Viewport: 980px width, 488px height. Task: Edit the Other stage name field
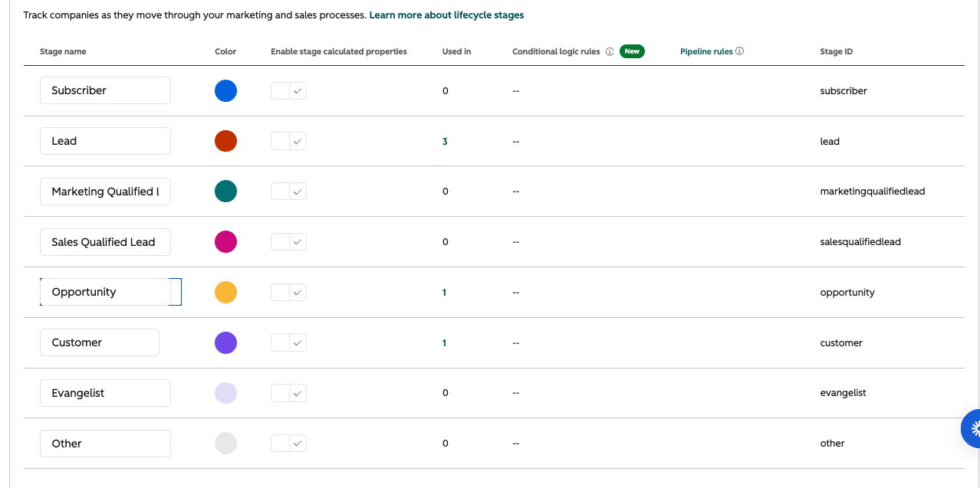click(x=105, y=444)
